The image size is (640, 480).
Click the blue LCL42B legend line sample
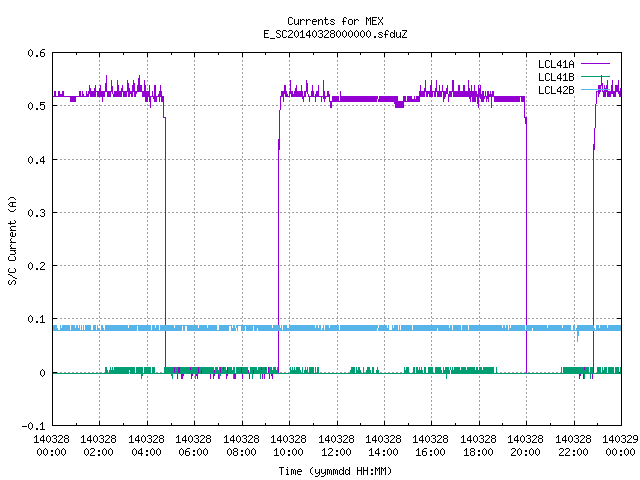595,89
